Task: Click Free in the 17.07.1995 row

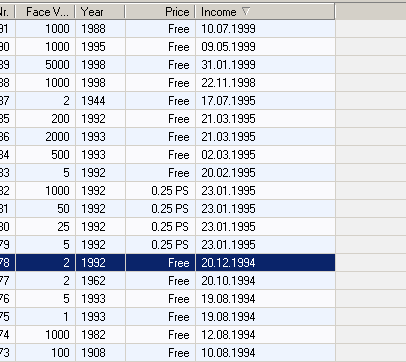Action: click(179, 101)
